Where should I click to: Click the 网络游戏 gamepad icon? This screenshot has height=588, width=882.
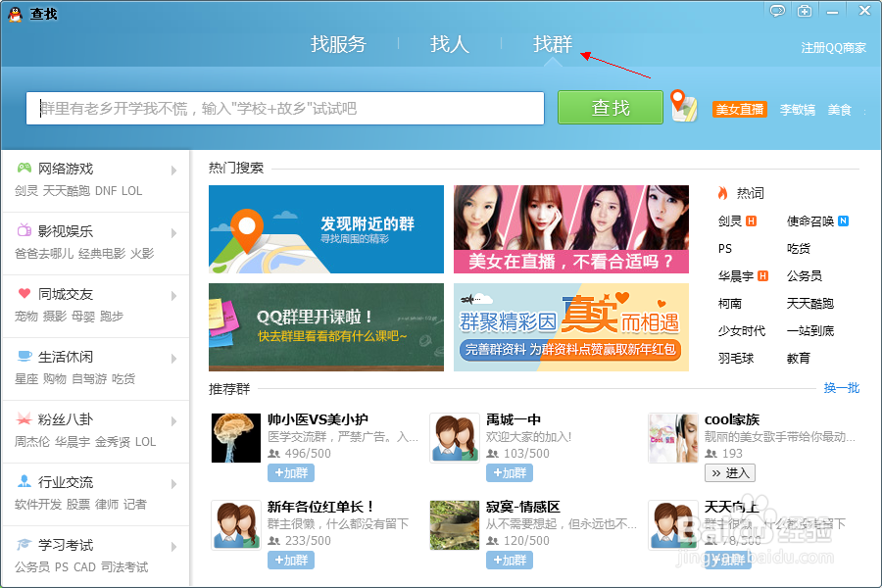[24, 168]
